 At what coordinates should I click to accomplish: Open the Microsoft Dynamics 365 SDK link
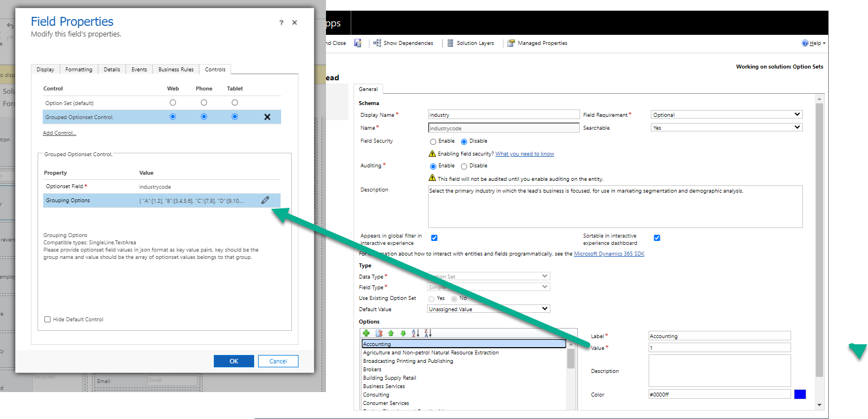point(609,253)
